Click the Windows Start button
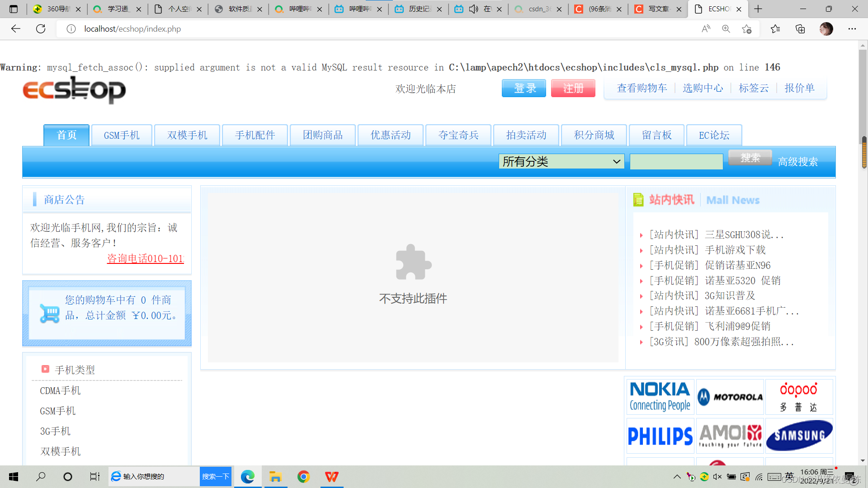The image size is (868, 488). [x=13, y=476]
